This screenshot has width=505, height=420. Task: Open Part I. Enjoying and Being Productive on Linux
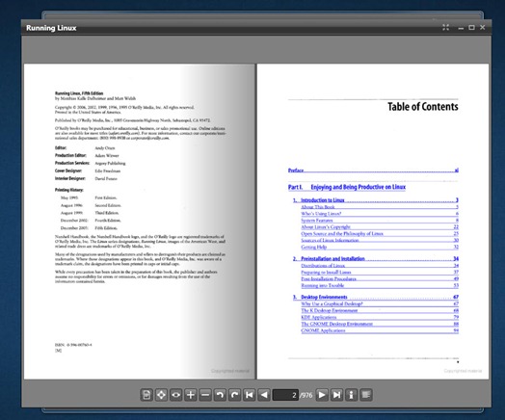tap(347, 187)
